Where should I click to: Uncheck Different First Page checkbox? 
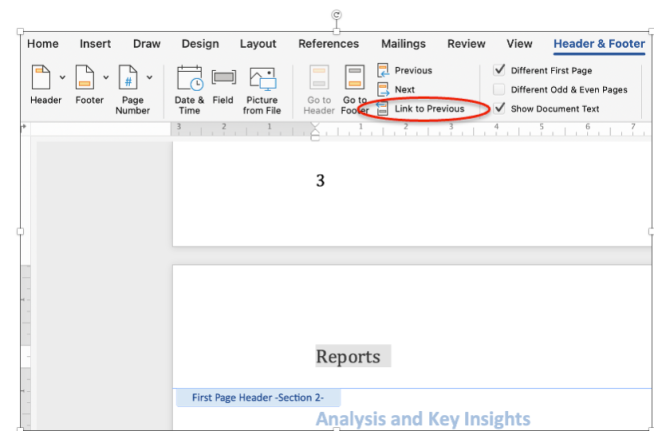(500, 70)
